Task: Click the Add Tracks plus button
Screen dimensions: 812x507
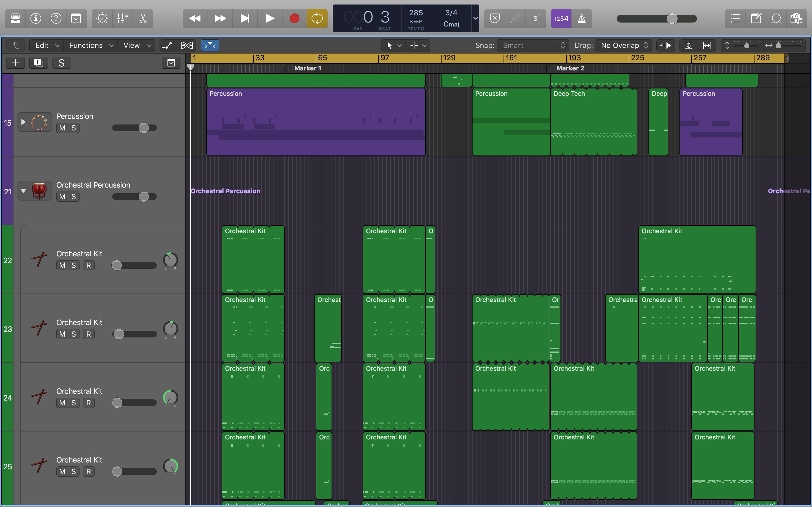Action: 15,63
